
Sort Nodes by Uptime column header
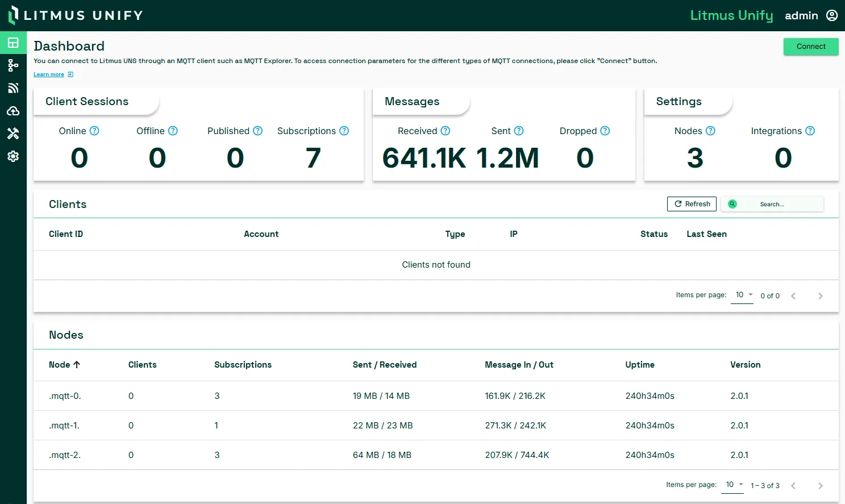pos(640,365)
